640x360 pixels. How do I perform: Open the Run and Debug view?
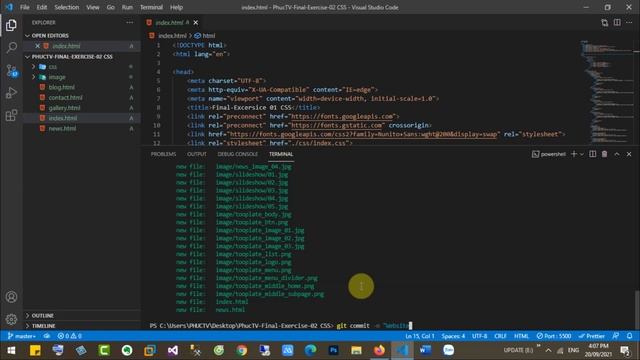pos(11,93)
